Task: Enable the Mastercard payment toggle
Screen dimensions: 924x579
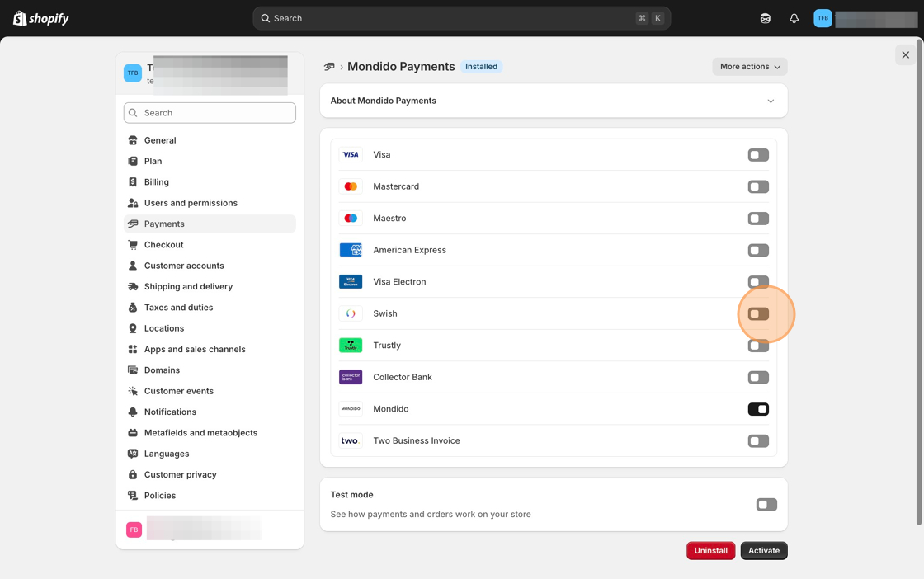Action: pyautogui.click(x=758, y=186)
